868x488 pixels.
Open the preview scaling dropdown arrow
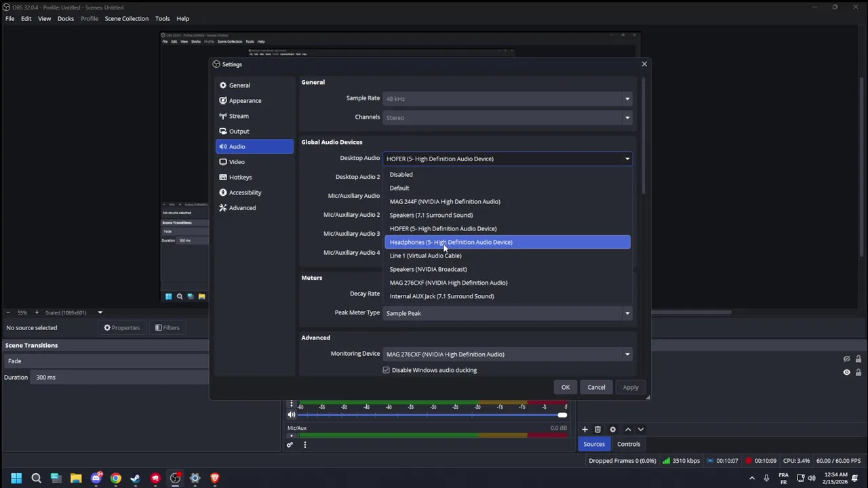point(100,312)
